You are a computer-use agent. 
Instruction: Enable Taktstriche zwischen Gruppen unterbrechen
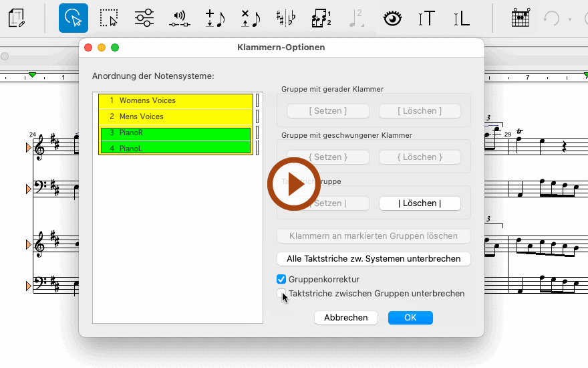(281, 293)
